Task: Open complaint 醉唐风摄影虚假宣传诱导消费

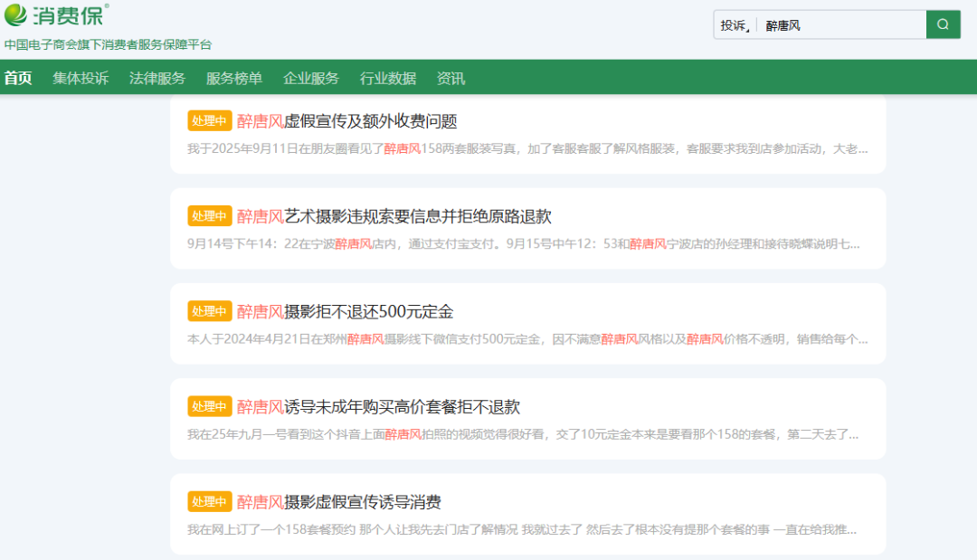Action: point(339,501)
